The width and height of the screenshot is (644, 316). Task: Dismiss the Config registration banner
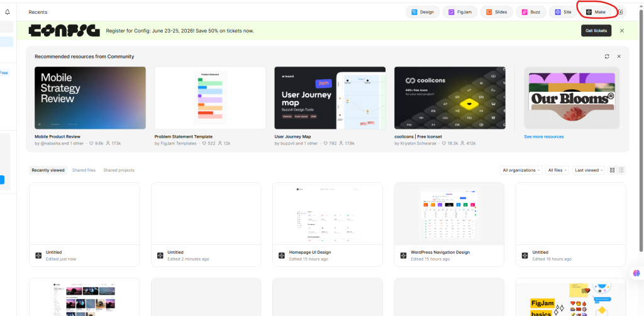622,31
